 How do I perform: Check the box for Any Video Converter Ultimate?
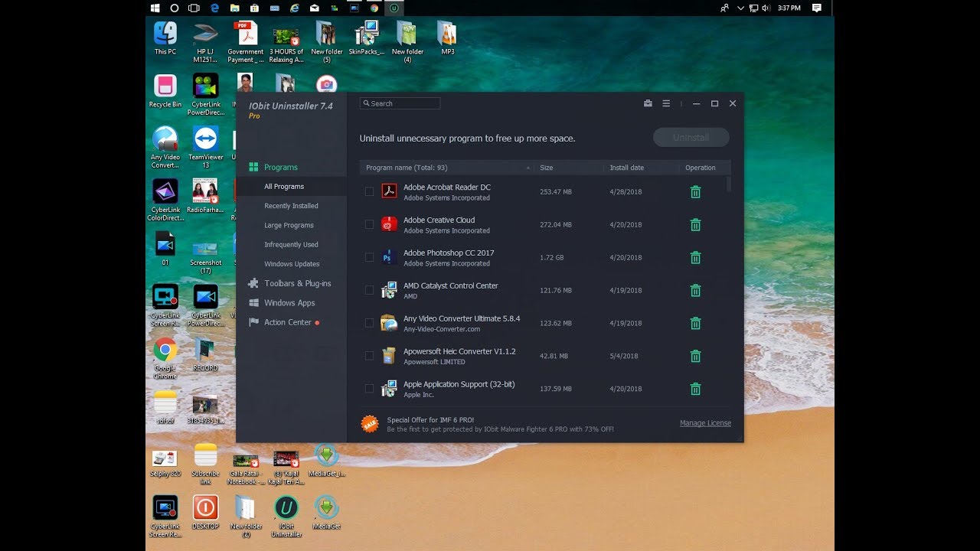click(x=369, y=324)
